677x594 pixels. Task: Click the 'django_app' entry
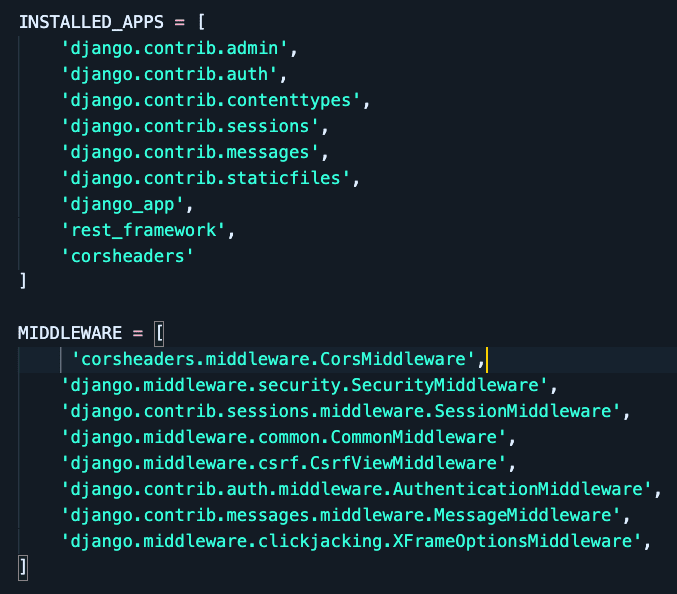click(123, 204)
